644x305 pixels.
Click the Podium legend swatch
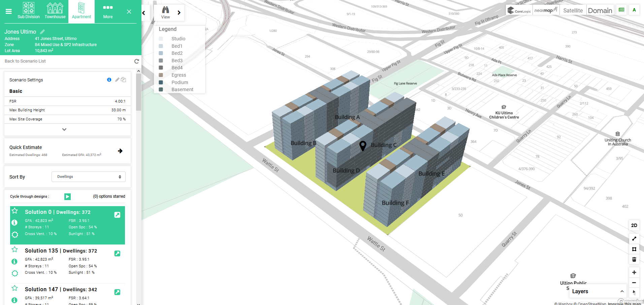pos(161,82)
